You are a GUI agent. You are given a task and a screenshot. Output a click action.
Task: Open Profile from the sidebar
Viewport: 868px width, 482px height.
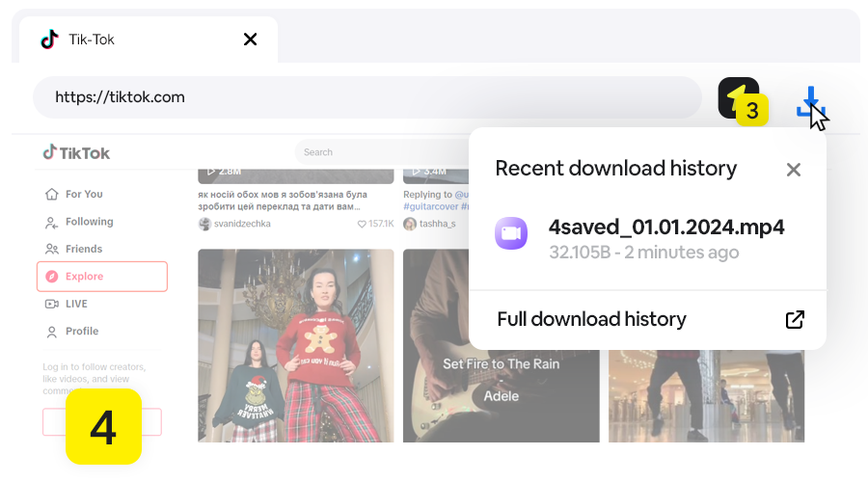pos(81,331)
